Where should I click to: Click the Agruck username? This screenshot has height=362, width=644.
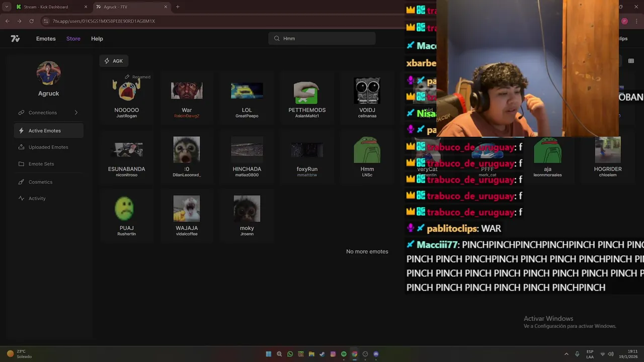tap(49, 94)
